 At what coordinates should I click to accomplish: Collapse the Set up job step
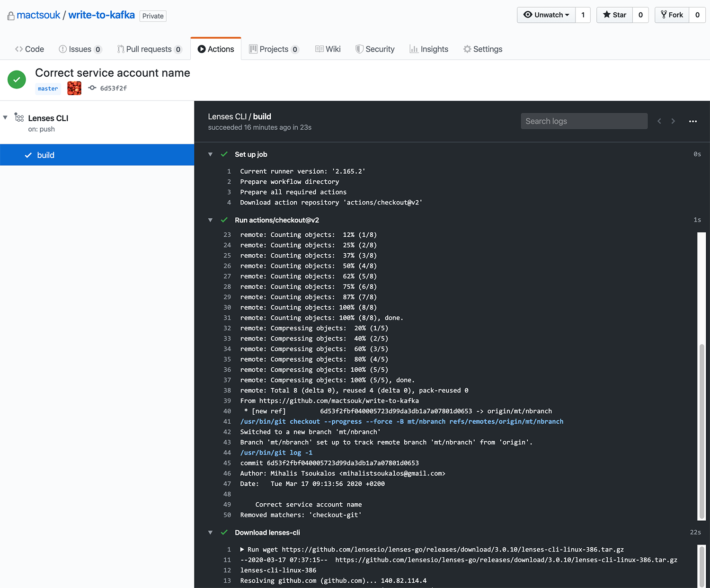click(x=210, y=154)
